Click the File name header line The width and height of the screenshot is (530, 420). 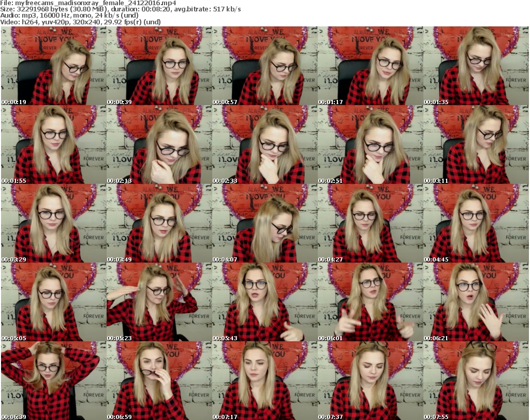click(x=88, y=3)
